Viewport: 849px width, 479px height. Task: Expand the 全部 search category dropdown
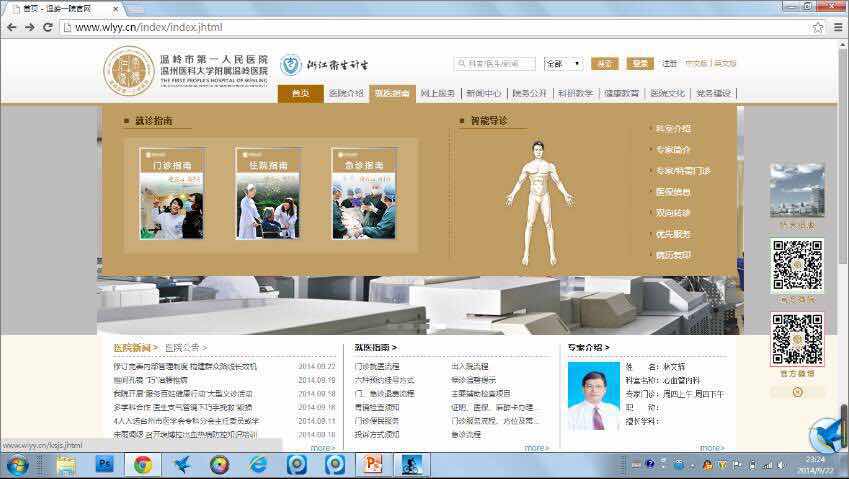(x=564, y=64)
